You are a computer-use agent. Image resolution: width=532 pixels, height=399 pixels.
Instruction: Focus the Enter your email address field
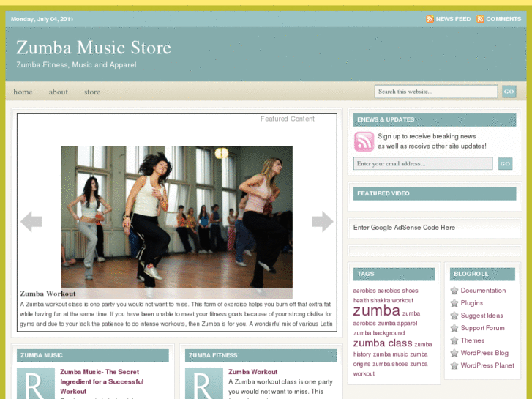coord(423,163)
